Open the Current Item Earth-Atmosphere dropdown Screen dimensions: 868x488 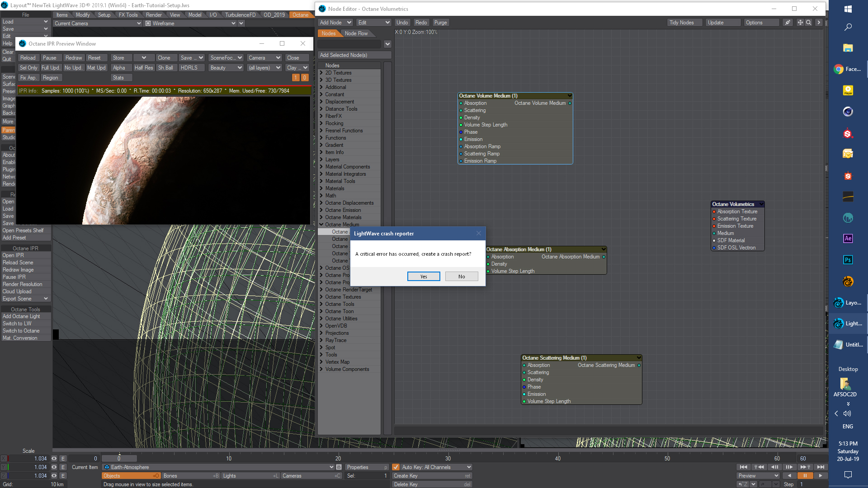[x=332, y=467]
